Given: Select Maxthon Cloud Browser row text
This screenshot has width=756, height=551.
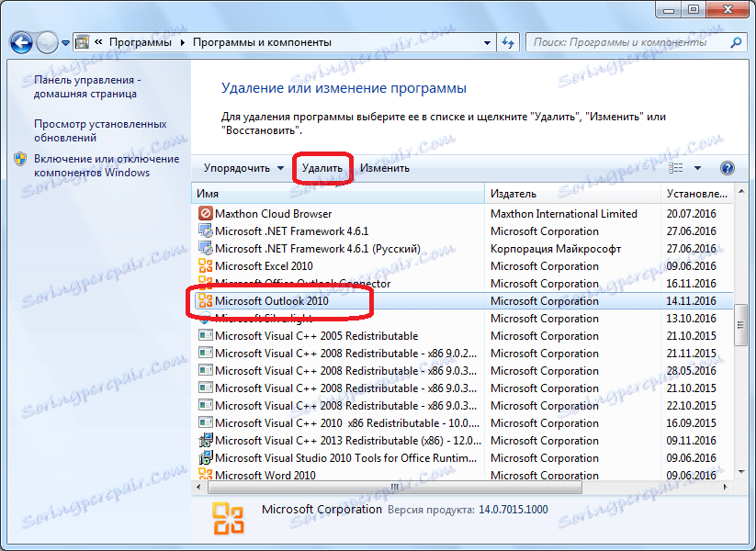Looking at the screenshot, I should [274, 214].
